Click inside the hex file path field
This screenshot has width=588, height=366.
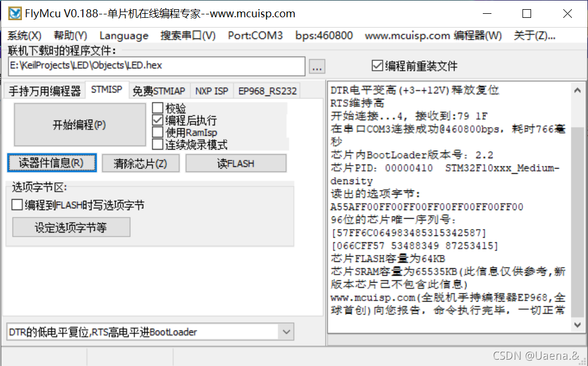155,66
